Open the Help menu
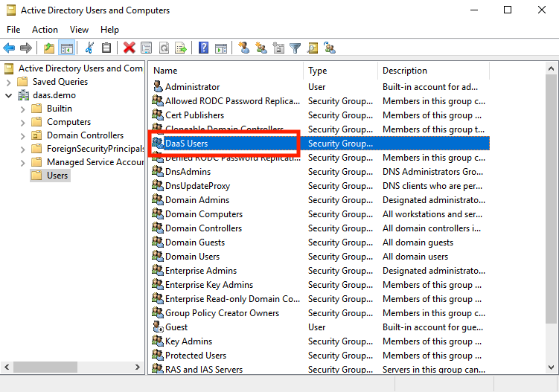The image size is (559, 392). coord(109,30)
